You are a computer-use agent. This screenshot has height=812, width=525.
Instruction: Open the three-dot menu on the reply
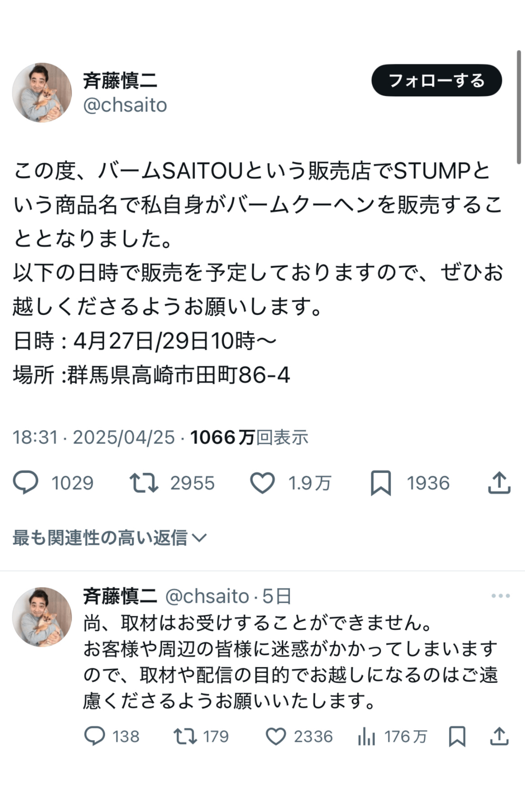click(x=500, y=595)
